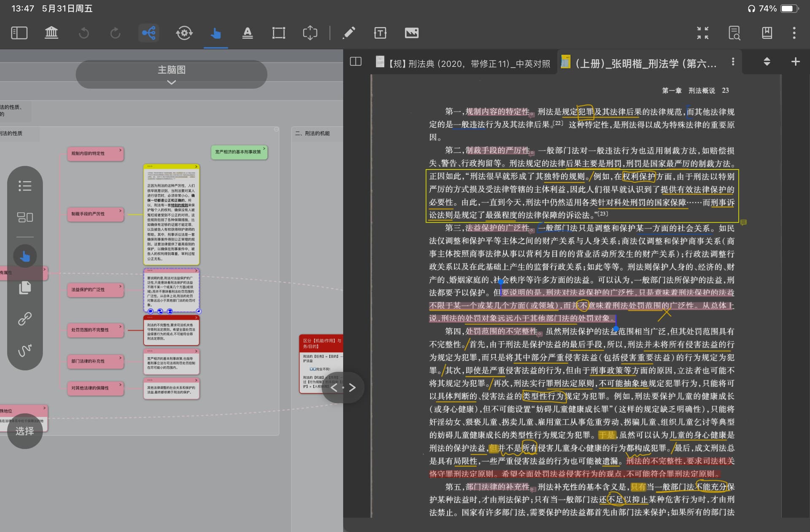The height and width of the screenshot is (532, 810).
Task: Select the 处罚范围的不完整性 mind map node
Action: tap(95, 330)
